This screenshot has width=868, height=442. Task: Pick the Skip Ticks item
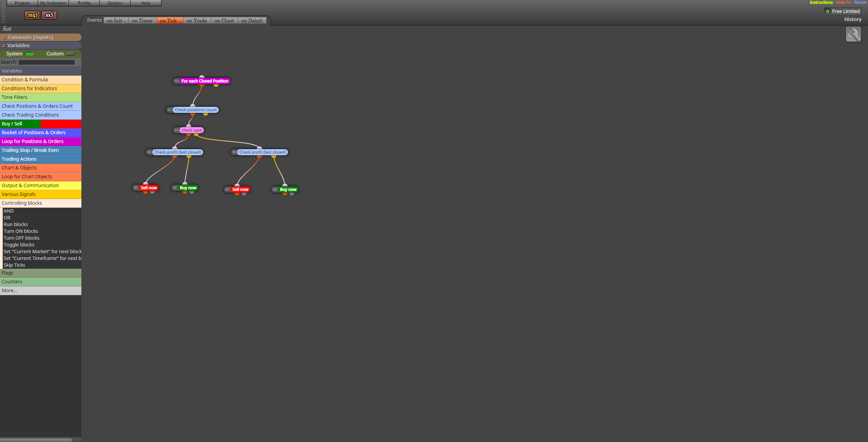15,265
